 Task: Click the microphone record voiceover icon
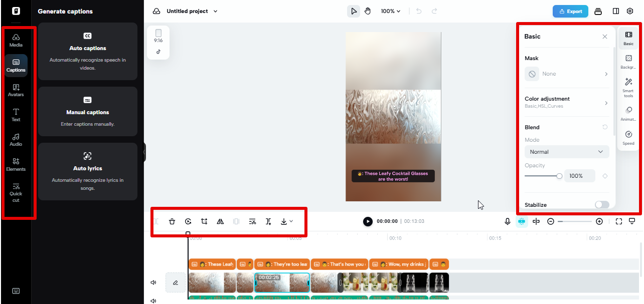(x=508, y=221)
